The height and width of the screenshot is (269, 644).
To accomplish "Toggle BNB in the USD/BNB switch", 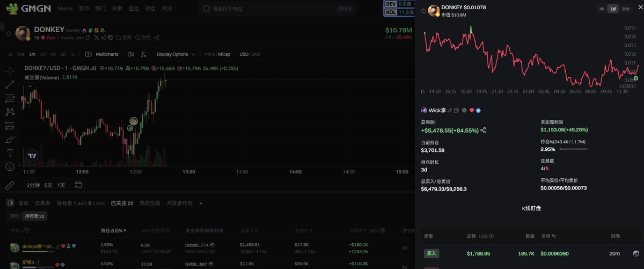I will pos(255,54).
